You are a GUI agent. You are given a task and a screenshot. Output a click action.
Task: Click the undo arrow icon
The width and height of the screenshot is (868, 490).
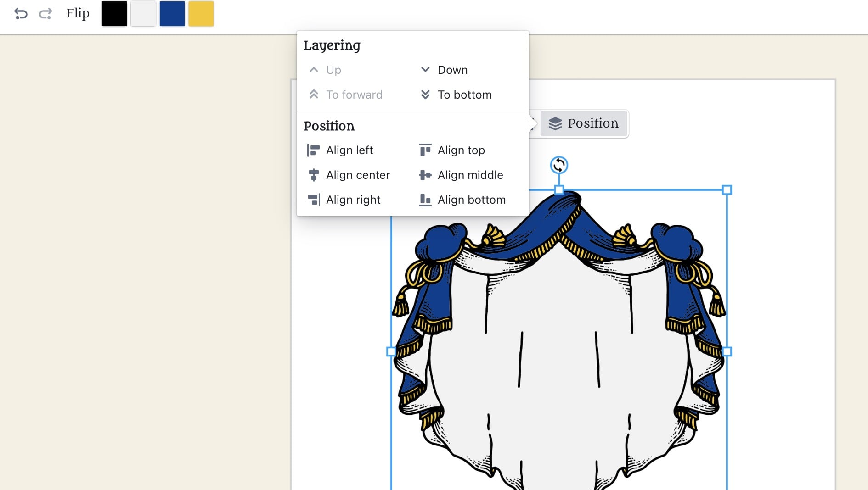(21, 14)
